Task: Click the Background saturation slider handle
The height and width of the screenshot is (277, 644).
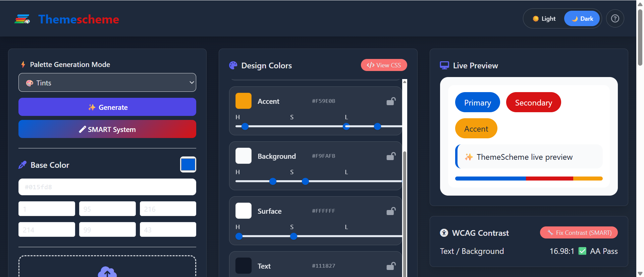Action: (305, 181)
